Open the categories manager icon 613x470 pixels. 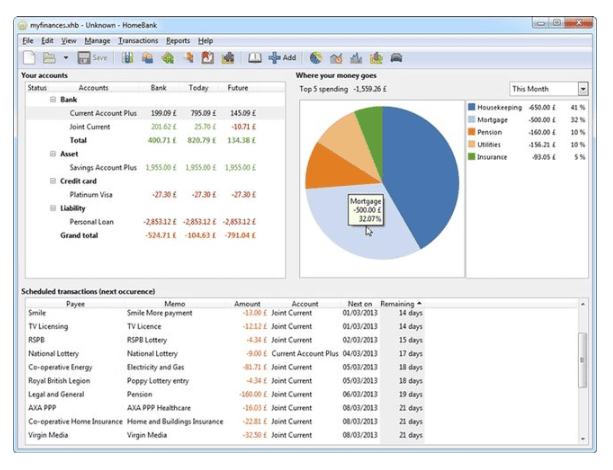[x=168, y=58]
